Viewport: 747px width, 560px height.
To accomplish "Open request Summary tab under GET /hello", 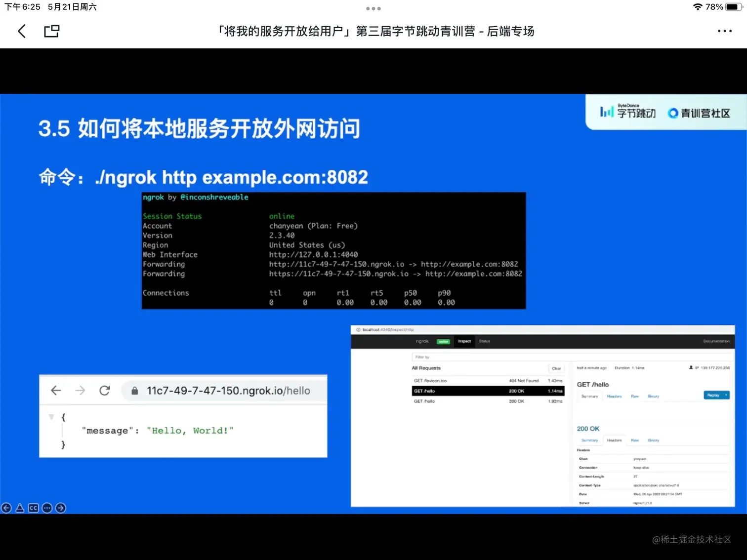I will point(589,396).
